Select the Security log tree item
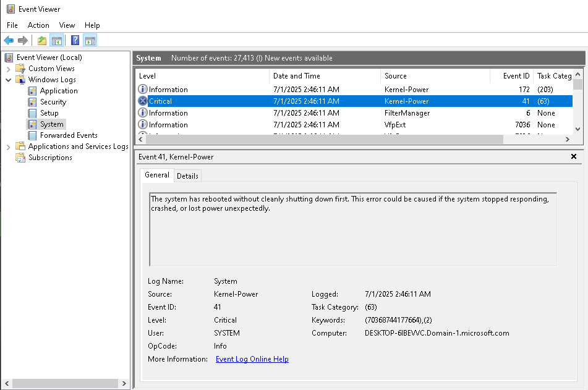The height and width of the screenshot is (390, 588). (53, 101)
